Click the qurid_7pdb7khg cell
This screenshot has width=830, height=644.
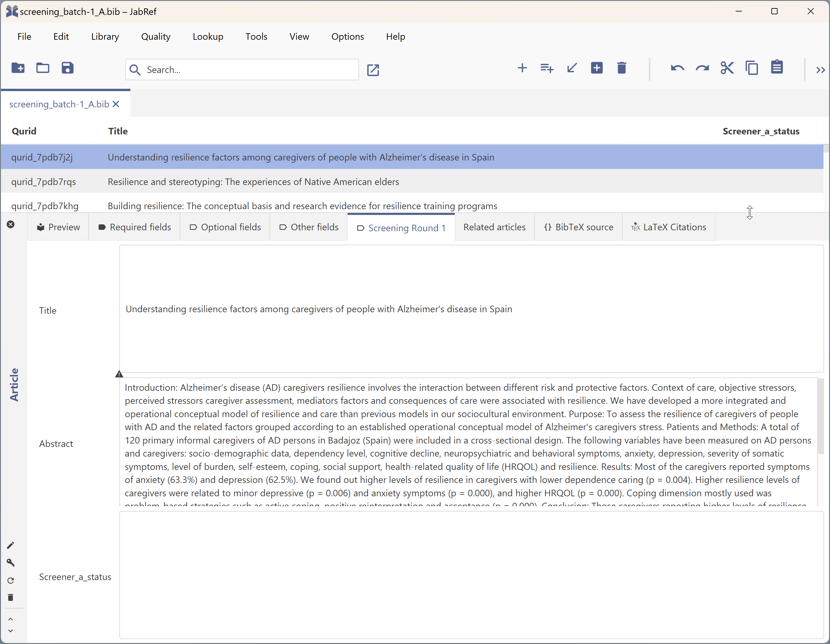(x=45, y=206)
